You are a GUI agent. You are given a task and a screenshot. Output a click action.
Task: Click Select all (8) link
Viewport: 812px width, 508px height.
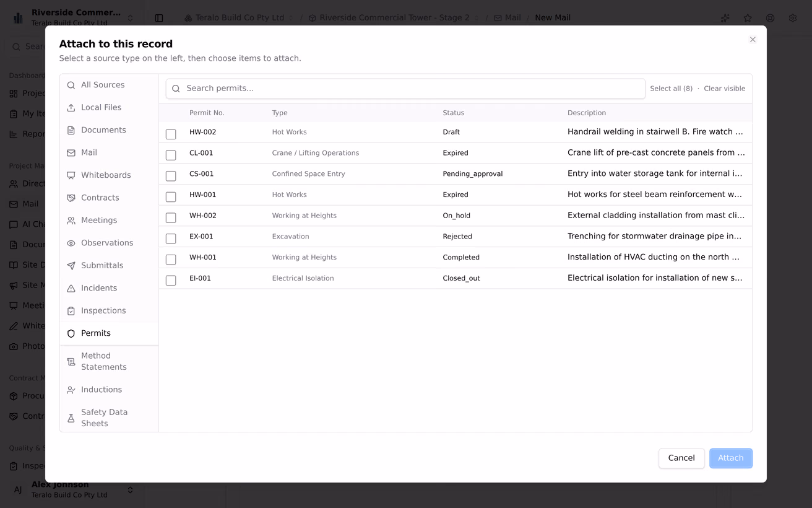point(671,89)
